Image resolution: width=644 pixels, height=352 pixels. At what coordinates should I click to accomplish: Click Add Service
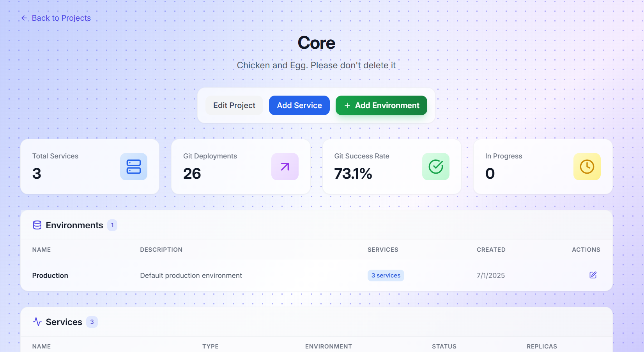coord(299,105)
